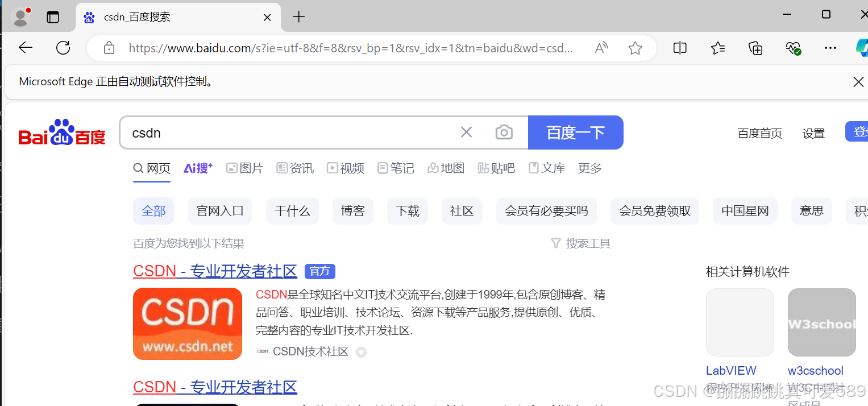Image resolution: width=868 pixels, height=406 pixels.
Task: Open second CSDN - 专业开发者社区 result below CSDN技术社区
Action: pos(215,387)
